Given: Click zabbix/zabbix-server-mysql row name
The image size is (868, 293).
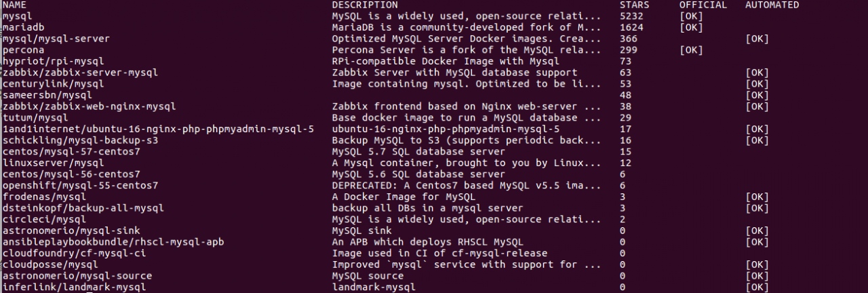Looking at the screenshot, I should click(80, 73).
